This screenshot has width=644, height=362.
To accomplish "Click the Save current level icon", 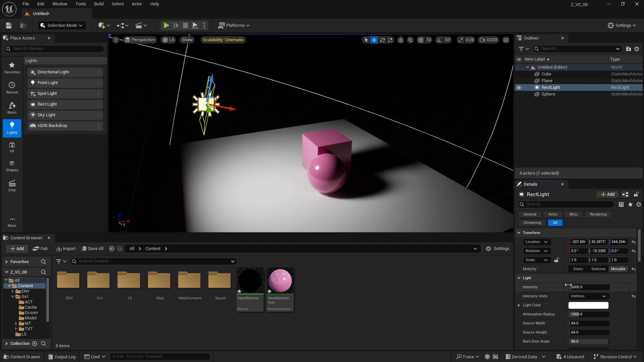I will click(x=9, y=25).
